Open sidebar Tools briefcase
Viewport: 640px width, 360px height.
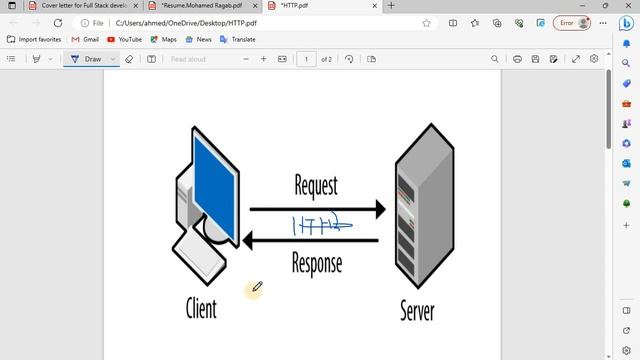tap(627, 104)
